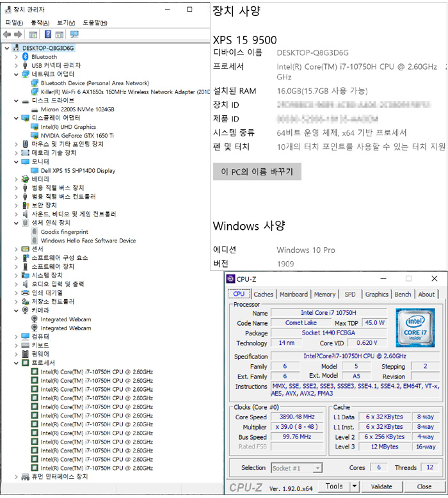448x498 pixels.
Task: Open the 도움말(H) menu
Action: [95, 22]
